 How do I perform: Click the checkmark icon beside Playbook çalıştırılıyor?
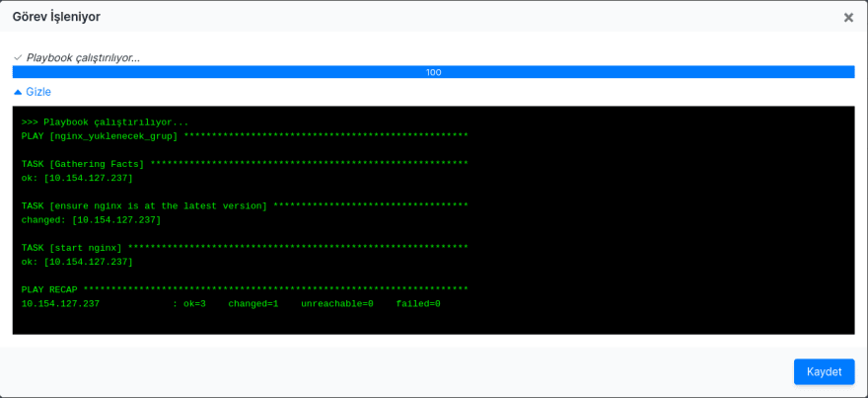(18, 57)
